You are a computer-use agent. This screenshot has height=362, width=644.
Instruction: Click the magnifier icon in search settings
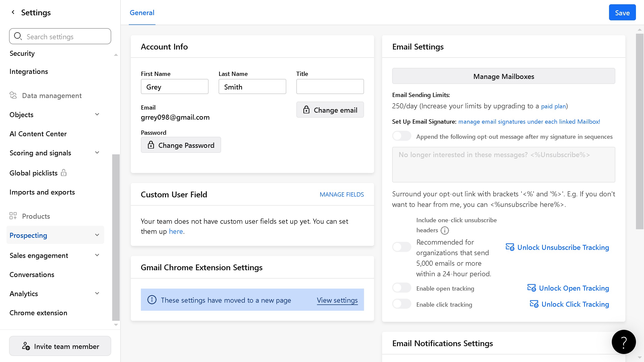point(18,36)
